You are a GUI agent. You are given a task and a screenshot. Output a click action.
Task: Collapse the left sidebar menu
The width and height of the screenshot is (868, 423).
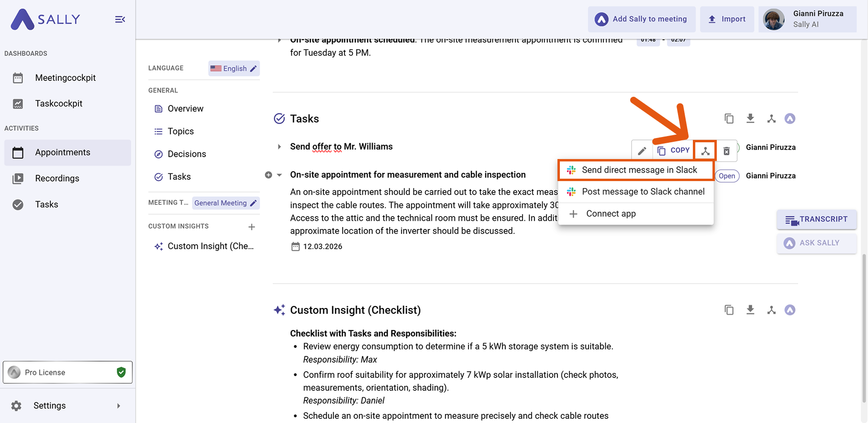(x=120, y=20)
